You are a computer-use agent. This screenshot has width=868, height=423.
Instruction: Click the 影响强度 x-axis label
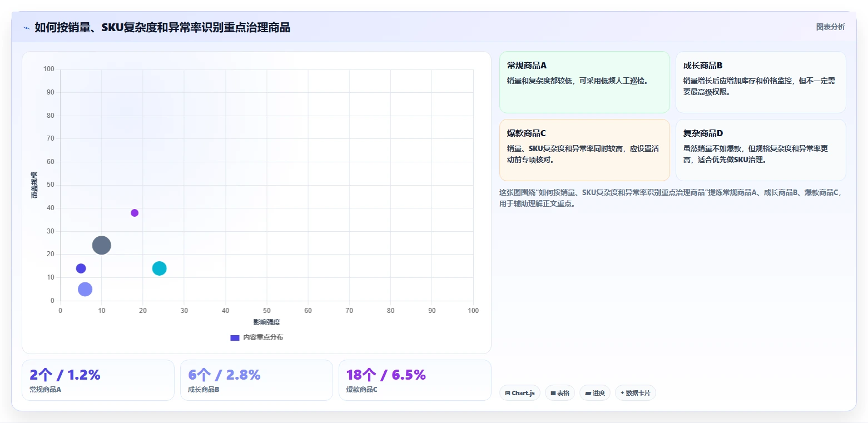pyautogui.click(x=267, y=322)
